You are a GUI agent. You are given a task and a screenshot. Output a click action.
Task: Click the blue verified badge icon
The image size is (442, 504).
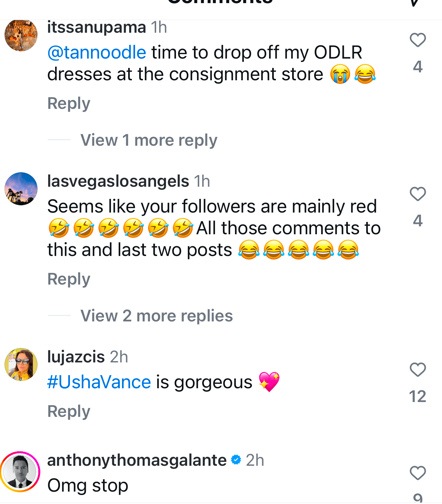236,460
